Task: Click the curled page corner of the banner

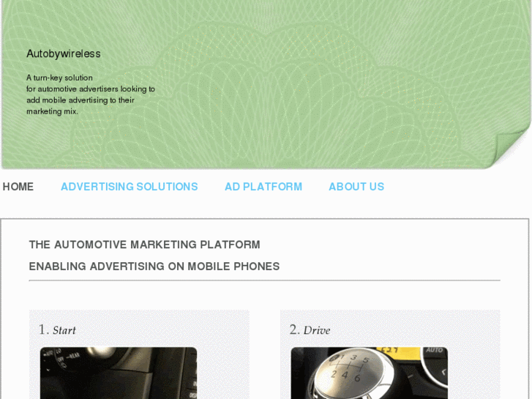Action: 512,146
